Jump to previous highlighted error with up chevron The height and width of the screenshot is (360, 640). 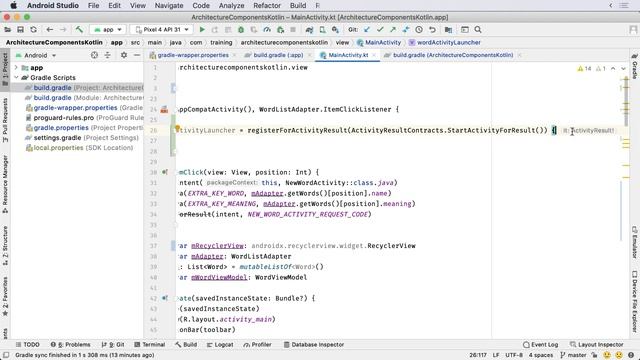tap(613, 69)
